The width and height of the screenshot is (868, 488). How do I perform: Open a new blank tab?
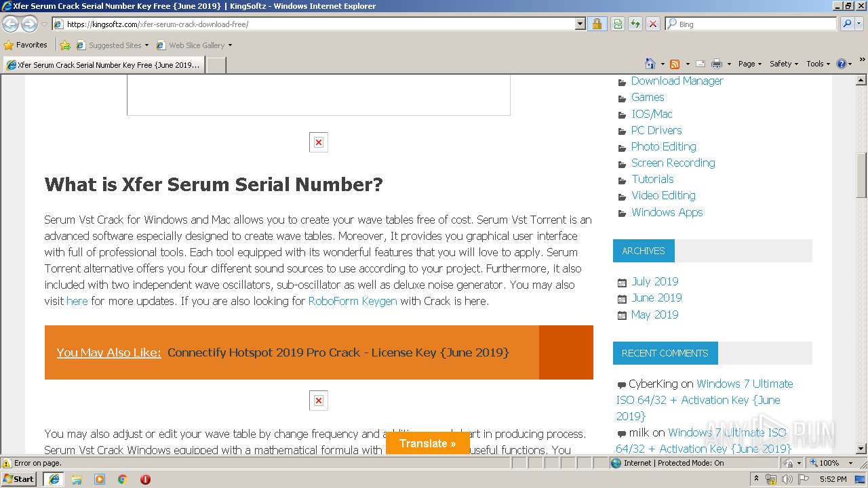(x=216, y=65)
